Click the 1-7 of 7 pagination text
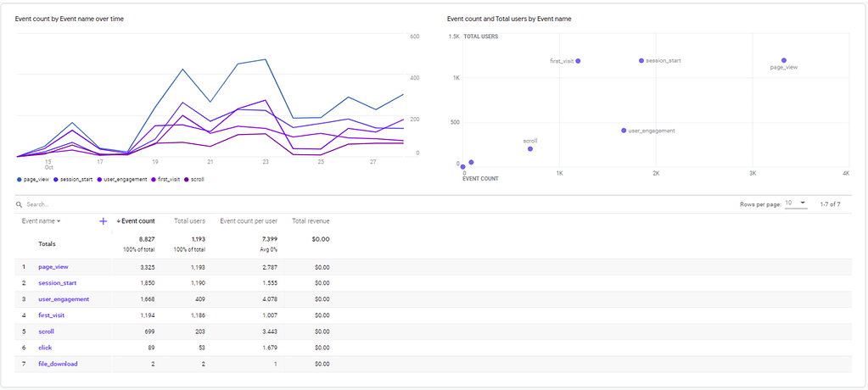Screen dimensions: 868x390 click(831, 204)
